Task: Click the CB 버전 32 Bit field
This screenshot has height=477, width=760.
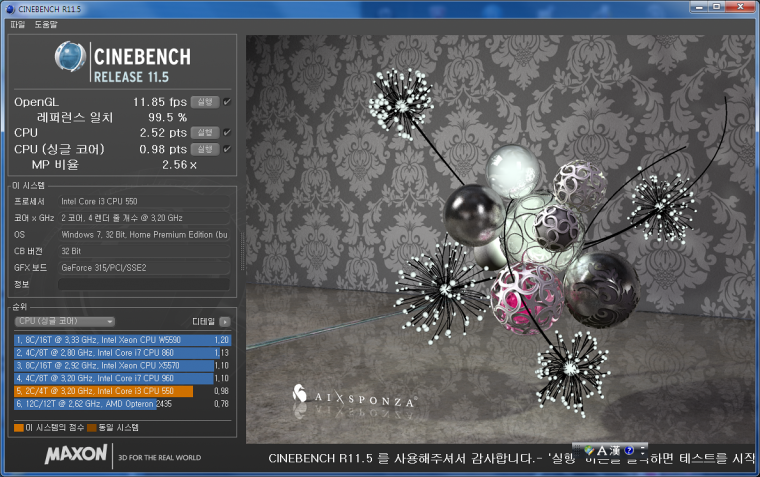Action: tap(144, 251)
